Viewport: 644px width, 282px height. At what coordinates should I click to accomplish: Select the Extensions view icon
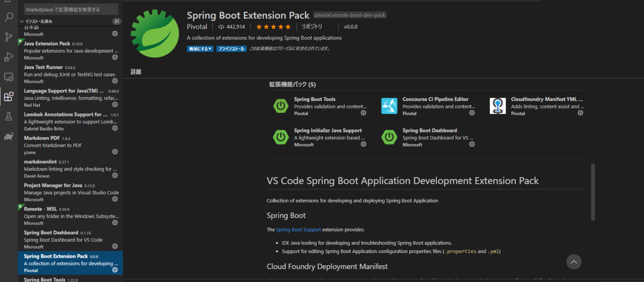[9, 97]
